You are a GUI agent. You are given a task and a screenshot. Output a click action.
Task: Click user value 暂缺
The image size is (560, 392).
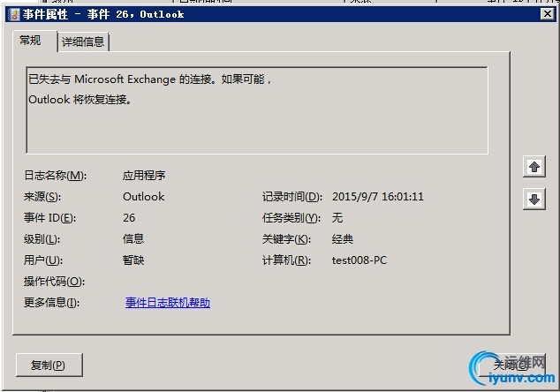click(x=133, y=260)
